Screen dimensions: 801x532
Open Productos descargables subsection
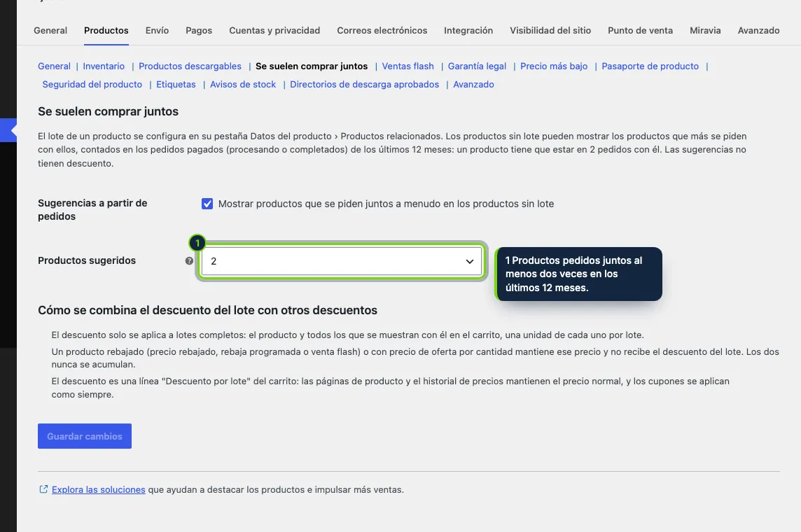coord(190,66)
